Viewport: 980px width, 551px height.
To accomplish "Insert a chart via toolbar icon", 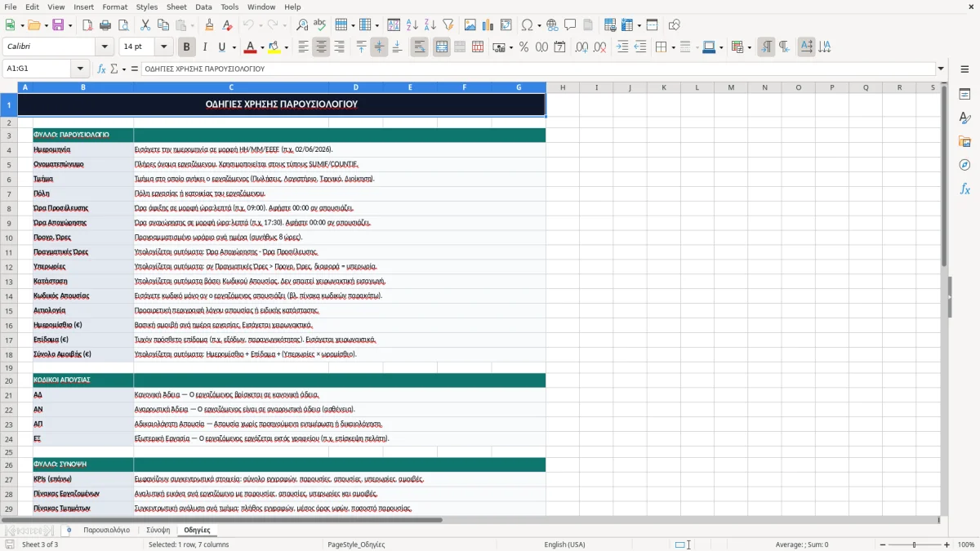I will pos(488,25).
